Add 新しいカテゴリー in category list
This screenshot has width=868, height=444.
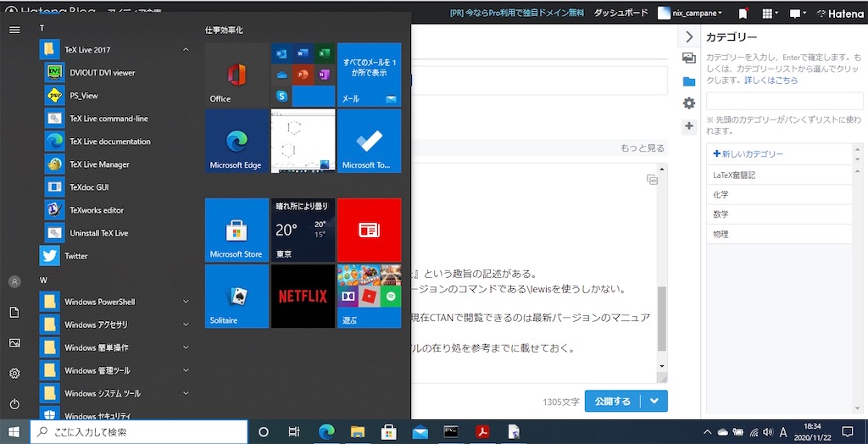(748, 154)
